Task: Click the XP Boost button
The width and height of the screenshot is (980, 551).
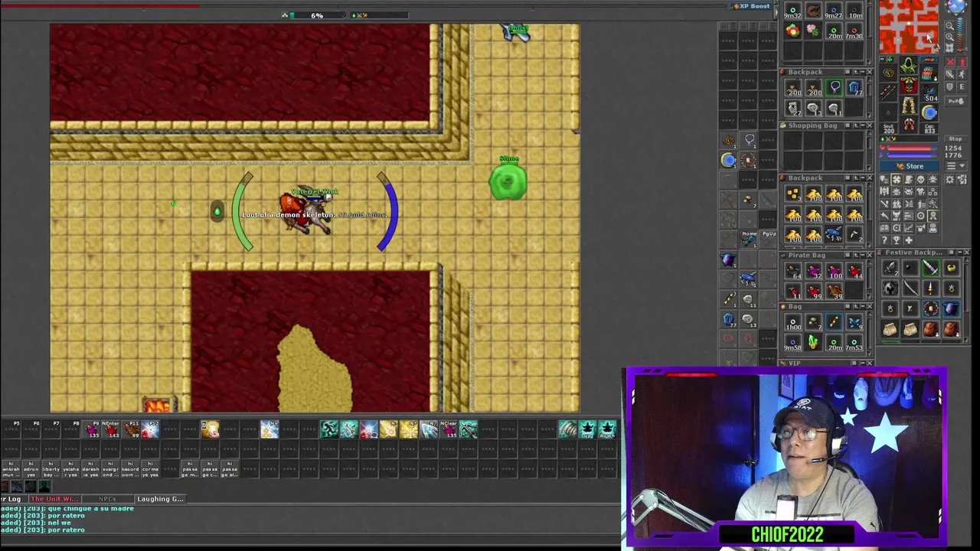Action: (752, 6)
